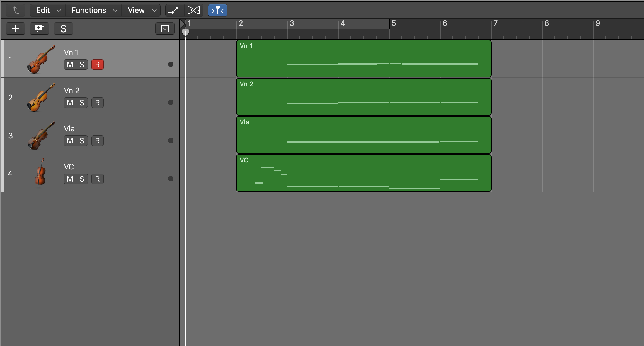The image size is (644, 346).
Task: Click the global Solo S button
Action: coord(63,28)
